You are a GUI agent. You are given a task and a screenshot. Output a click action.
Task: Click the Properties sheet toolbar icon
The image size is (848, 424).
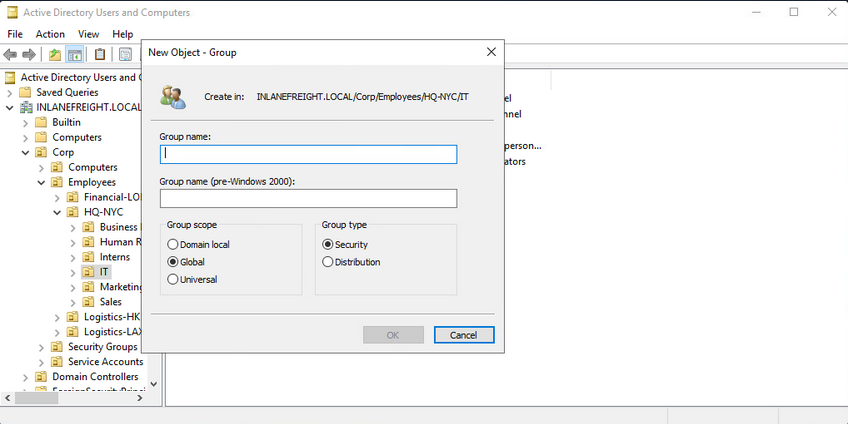tap(126, 54)
